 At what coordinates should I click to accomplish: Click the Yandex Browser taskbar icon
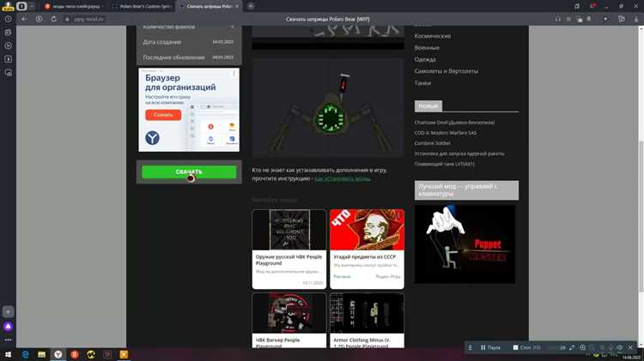(58, 354)
